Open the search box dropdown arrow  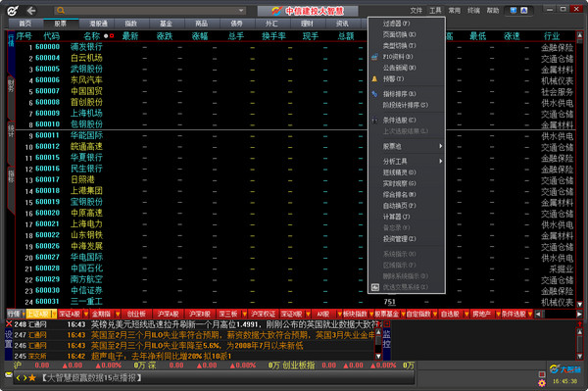241,11
